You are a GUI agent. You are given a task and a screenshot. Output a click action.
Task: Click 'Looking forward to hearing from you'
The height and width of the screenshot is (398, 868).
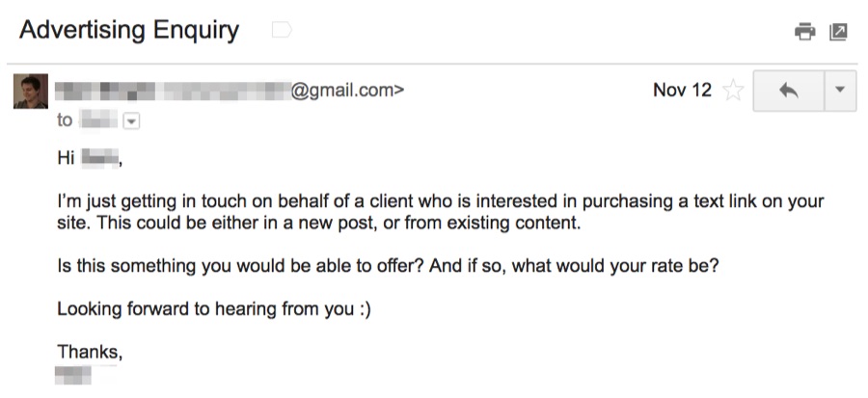[214, 309]
